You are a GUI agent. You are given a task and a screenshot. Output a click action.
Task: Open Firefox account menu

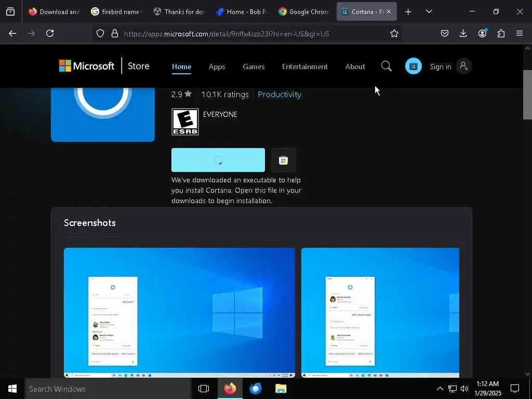(482, 33)
